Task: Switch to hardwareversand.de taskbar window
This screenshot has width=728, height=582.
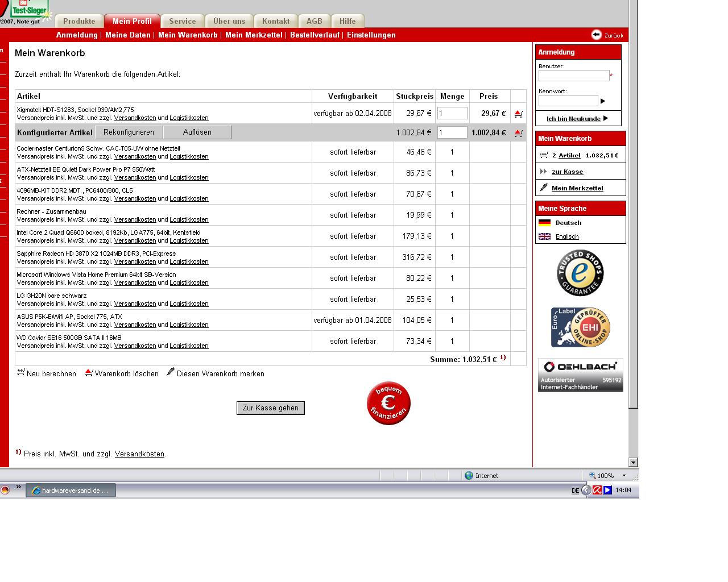Action: 71,490
